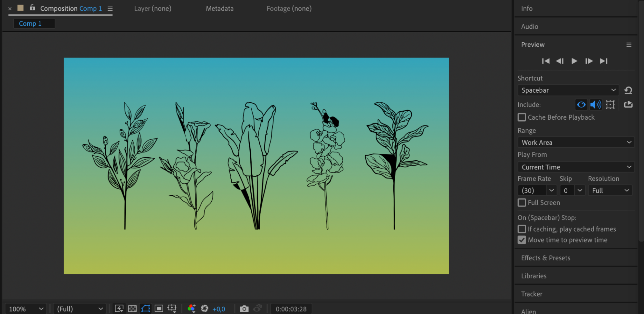Open the Resolution Full dropdown
Screen dimensions: 644x314
pos(610,190)
